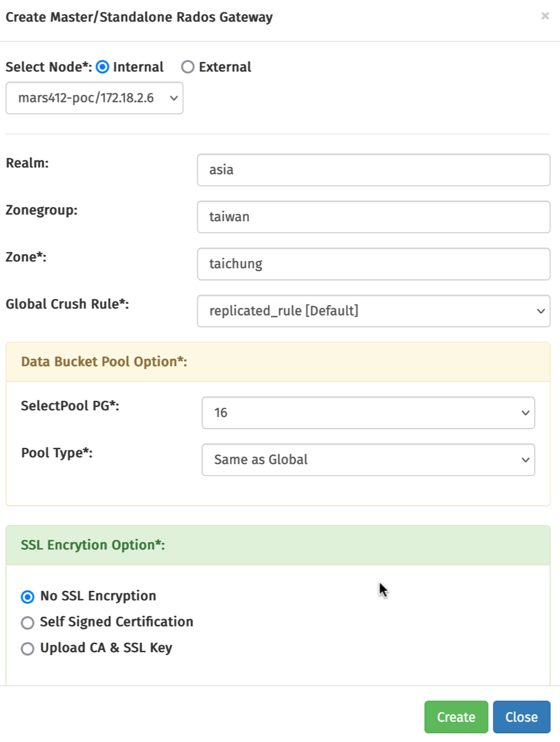Click the dialog title Create Master/Standalone Rados Gateway
The height and width of the screenshot is (742, 560).
pos(139,17)
